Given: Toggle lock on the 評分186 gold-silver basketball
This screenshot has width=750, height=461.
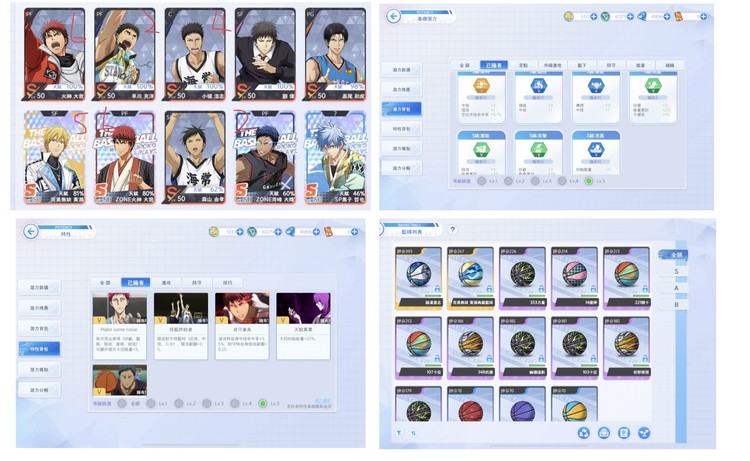Looking at the screenshot, I should pos(489,358).
